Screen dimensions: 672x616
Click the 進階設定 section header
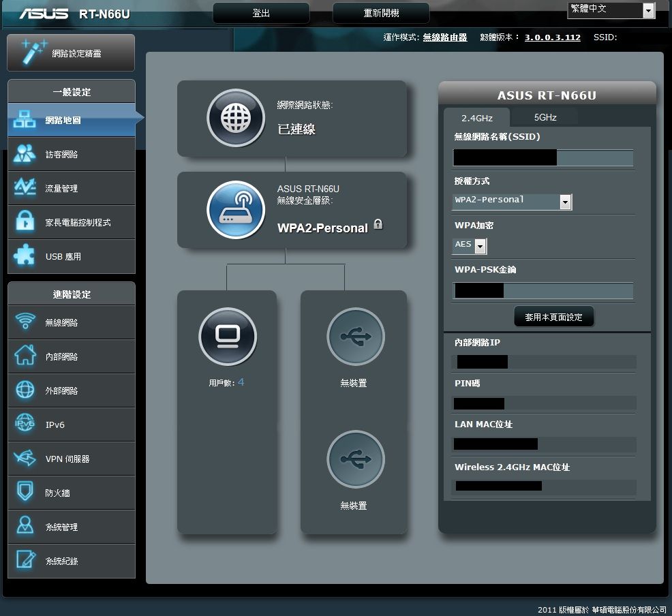coord(72,294)
